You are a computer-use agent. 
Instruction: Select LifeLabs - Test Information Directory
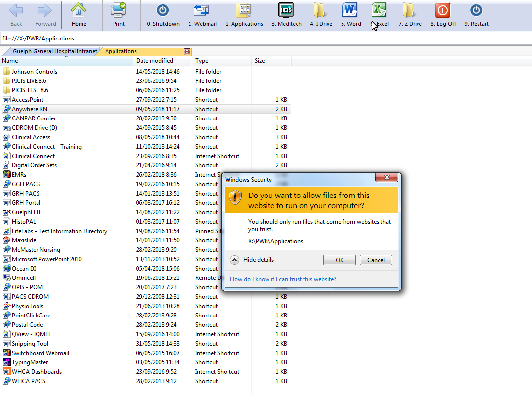(59, 231)
